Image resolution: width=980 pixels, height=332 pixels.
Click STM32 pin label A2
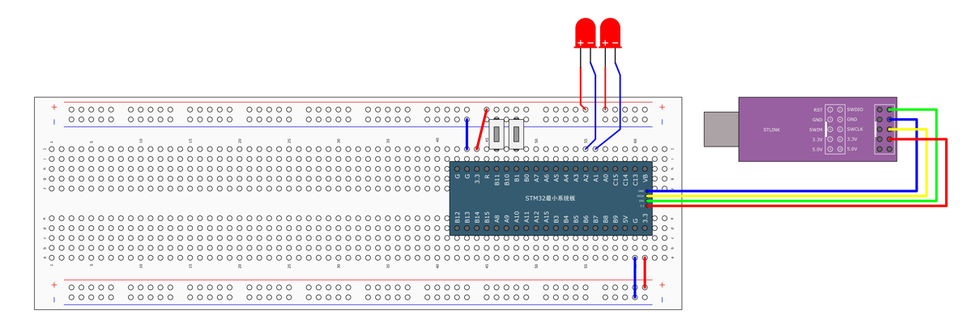pyautogui.click(x=586, y=178)
